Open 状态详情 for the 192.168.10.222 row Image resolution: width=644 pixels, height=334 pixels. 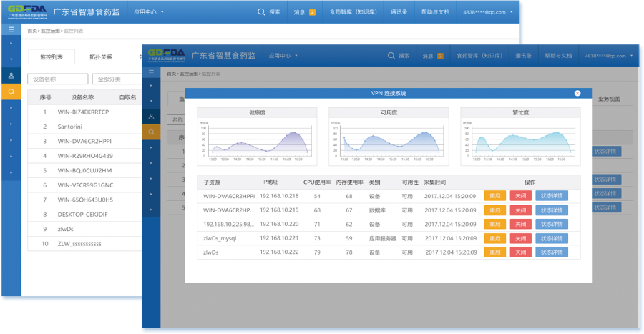[x=552, y=252]
